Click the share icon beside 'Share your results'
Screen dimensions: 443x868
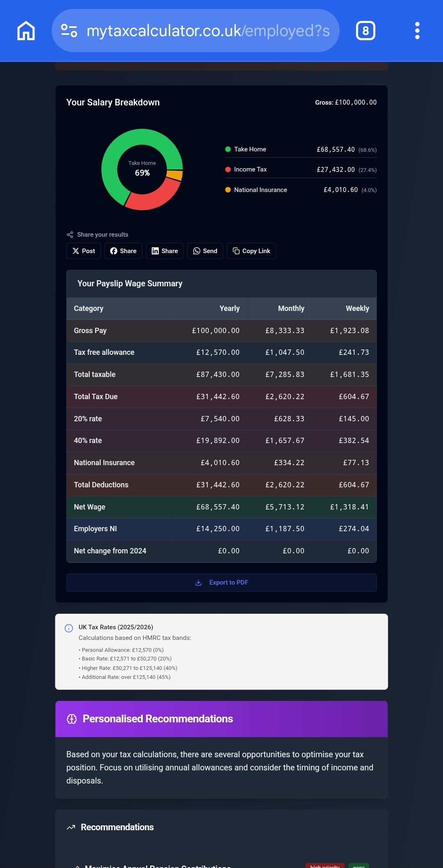(x=70, y=235)
